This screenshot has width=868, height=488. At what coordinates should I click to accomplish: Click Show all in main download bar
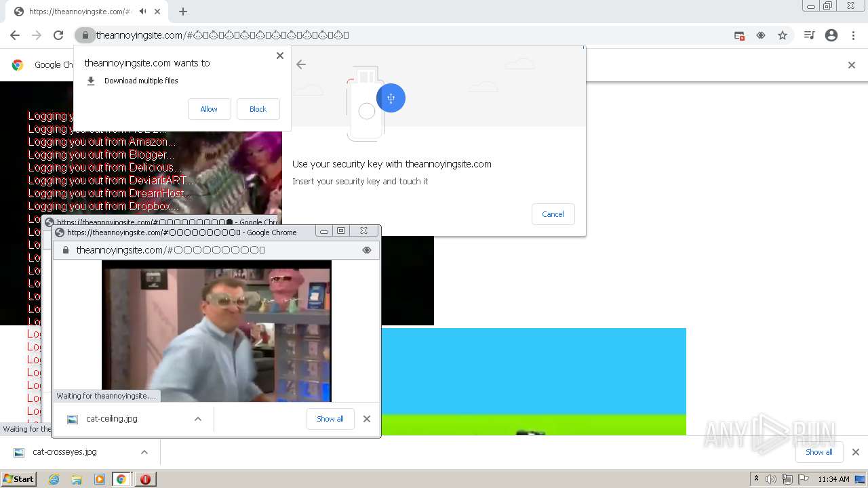click(819, 452)
